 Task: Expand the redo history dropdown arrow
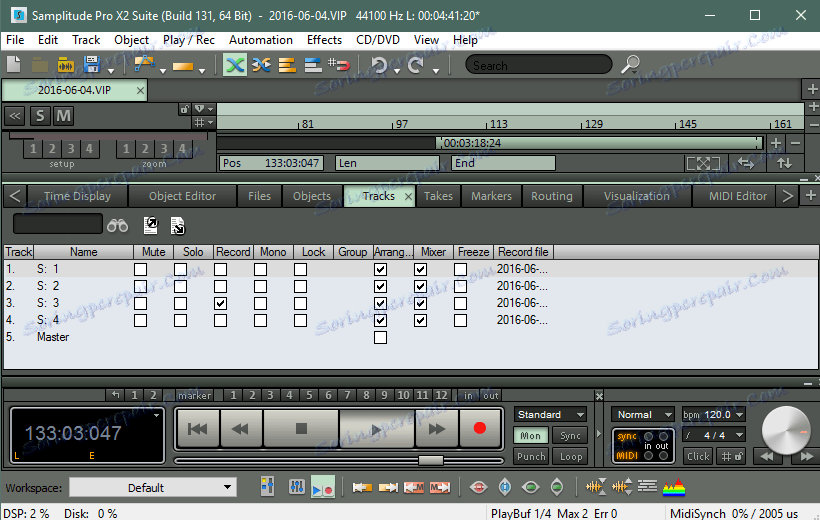click(x=436, y=70)
